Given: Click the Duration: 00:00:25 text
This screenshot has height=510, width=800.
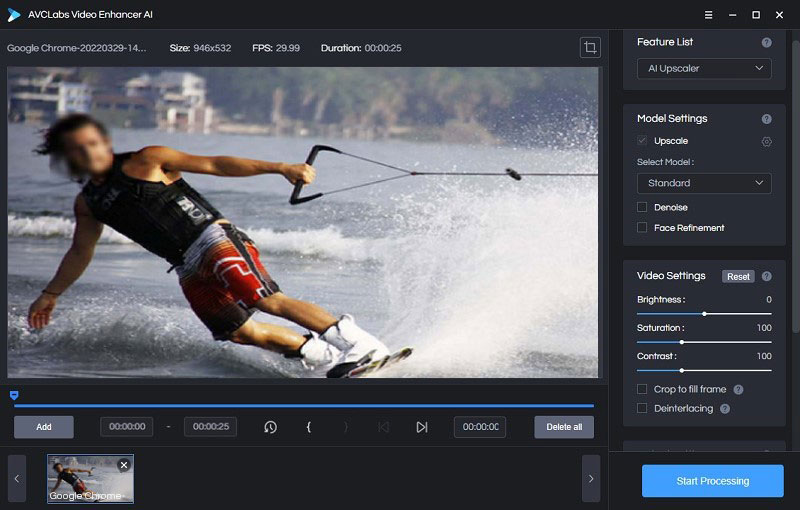Looking at the screenshot, I should tap(361, 48).
